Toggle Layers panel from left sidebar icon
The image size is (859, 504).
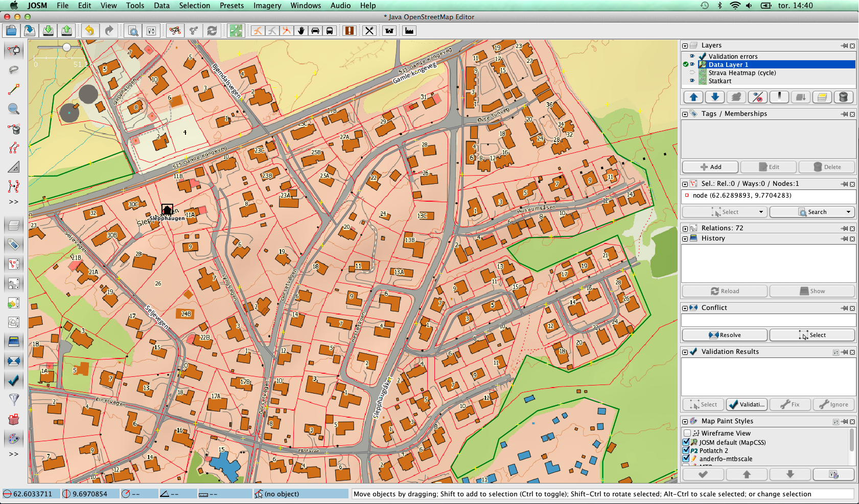pyautogui.click(x=14, y=225)
